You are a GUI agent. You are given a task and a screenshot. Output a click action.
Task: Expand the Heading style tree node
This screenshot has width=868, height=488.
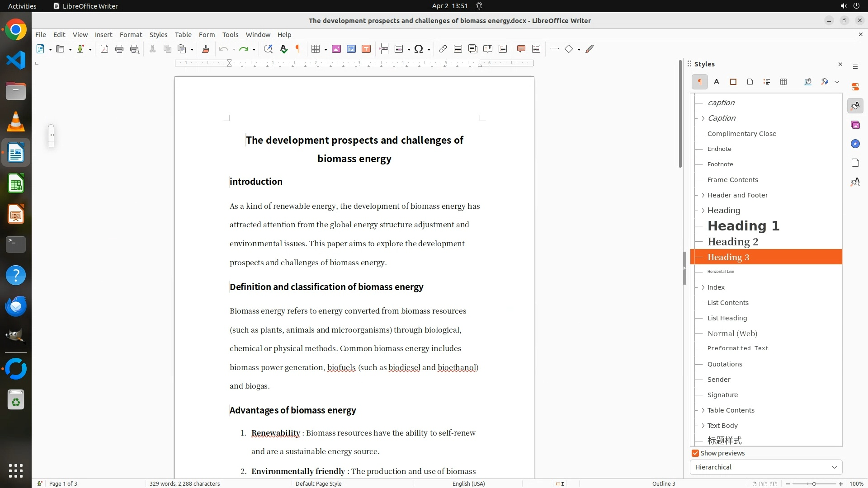(x=703, y=211)
